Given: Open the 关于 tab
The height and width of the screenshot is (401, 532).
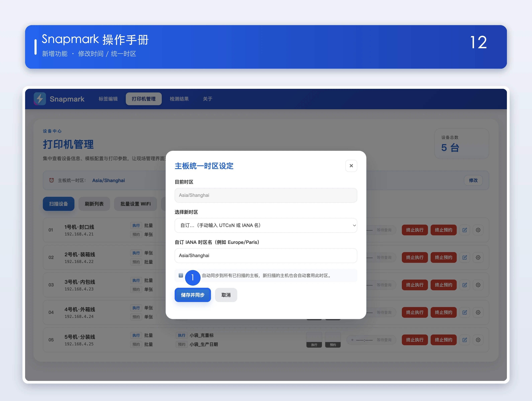Looking at the screenshot, I should tap(207, 99).
